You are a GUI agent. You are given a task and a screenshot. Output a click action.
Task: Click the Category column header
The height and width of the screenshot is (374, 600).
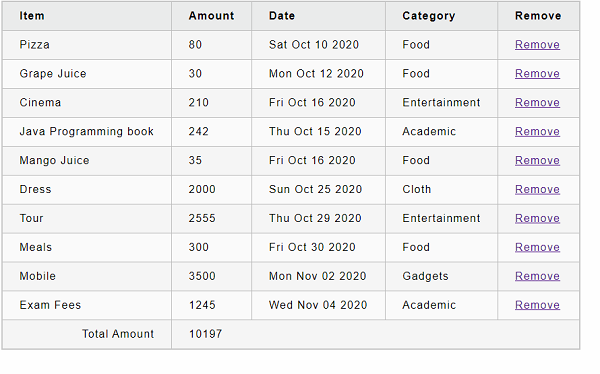(x=429, y=16)
